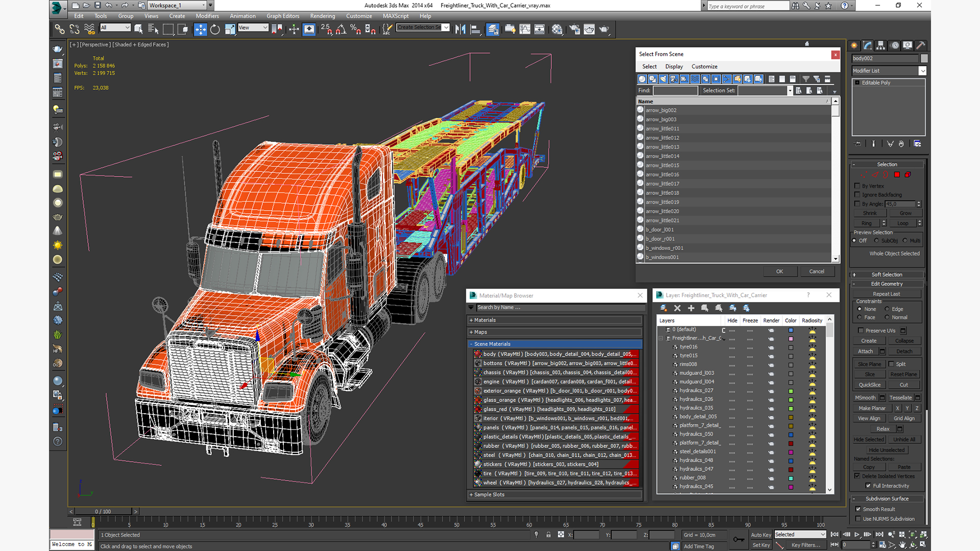The width and height of the screenshot is (980, 551).
Task: Click Display Geometry filter in Select From Scene
Action: tap(642, 79)
